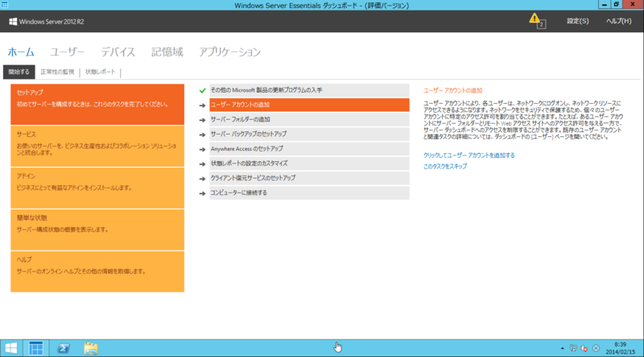Image resolution: width=644 pixels, height=357 pixels.
Task: Click the このタスクをスキップ link
Action: tap(445, 167)
